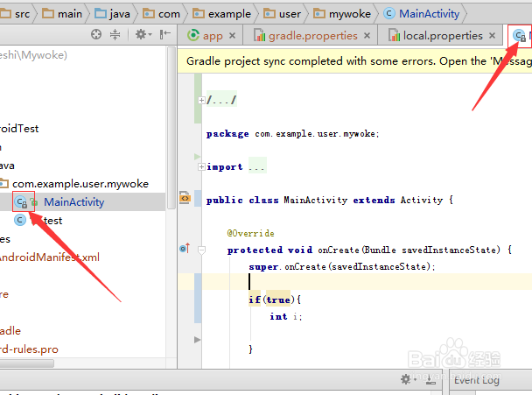Hide the project tool window

click(164, 34)
